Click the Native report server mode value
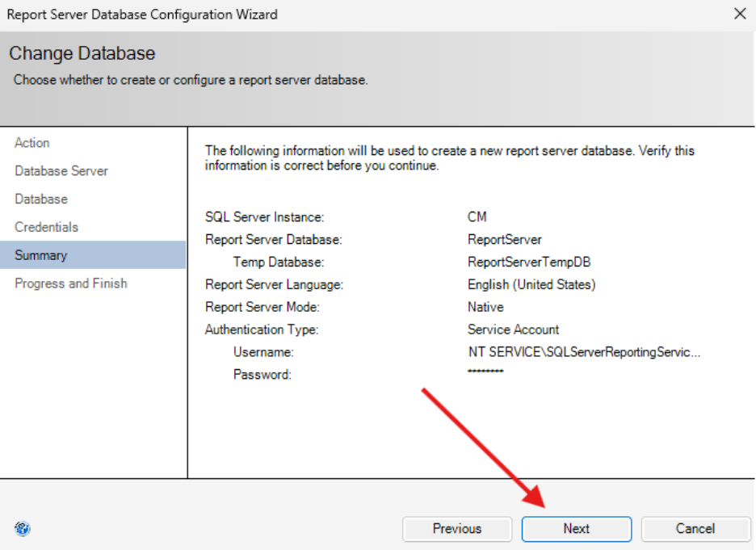This screenshot has width=756, height=550. tap(485, 307)
